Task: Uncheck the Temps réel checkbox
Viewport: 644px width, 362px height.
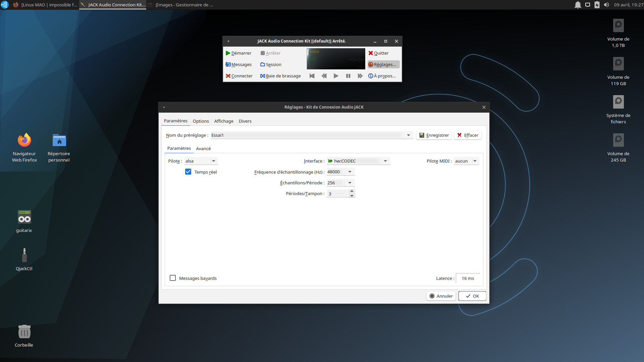Action: pos(188,172)
